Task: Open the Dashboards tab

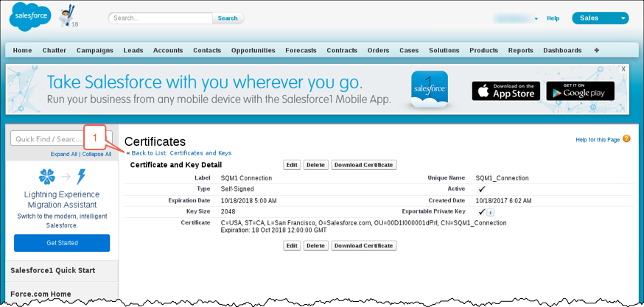Action: pos(562,50)
